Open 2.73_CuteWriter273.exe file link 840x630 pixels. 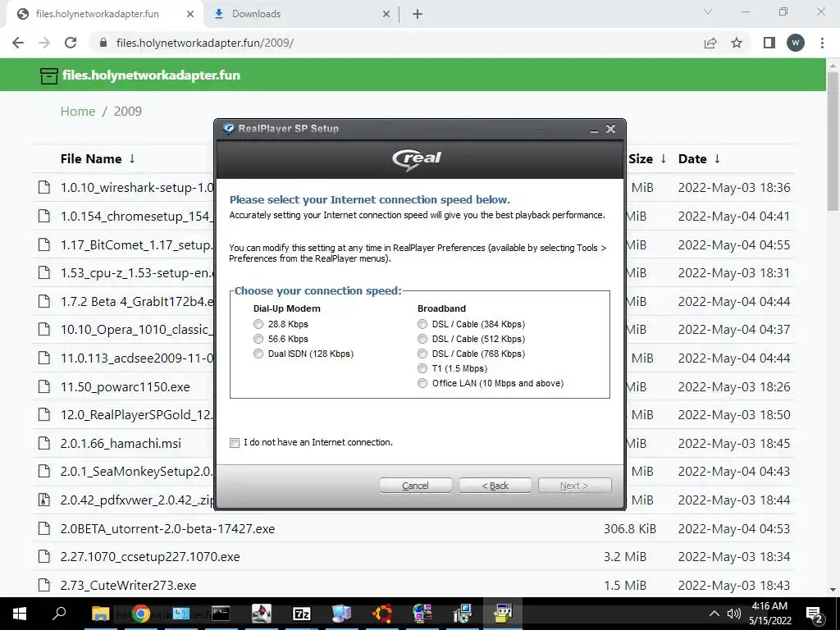pyautogui.click(x=128, y=585)
